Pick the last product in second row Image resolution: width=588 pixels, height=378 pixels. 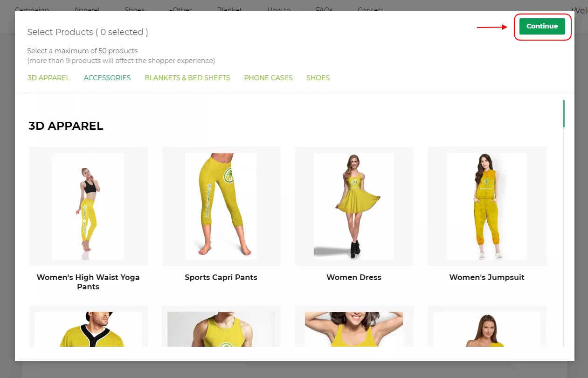coord(487,329)
